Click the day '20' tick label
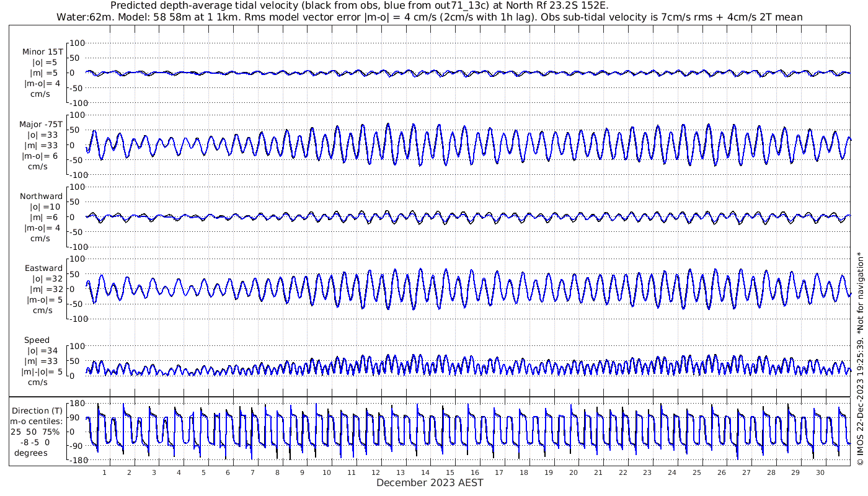 [573, 472]
